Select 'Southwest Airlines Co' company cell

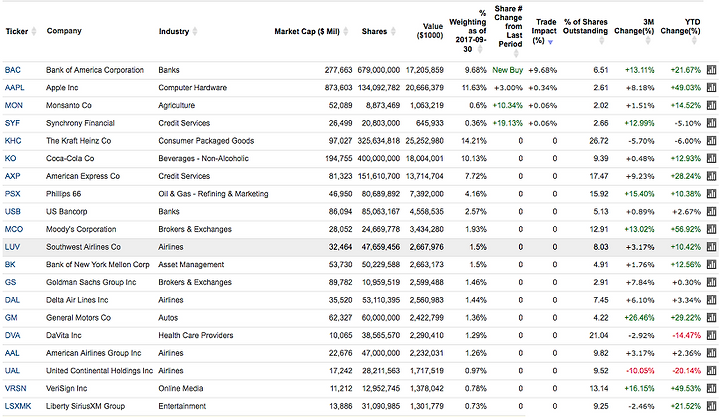click(83, 247)
